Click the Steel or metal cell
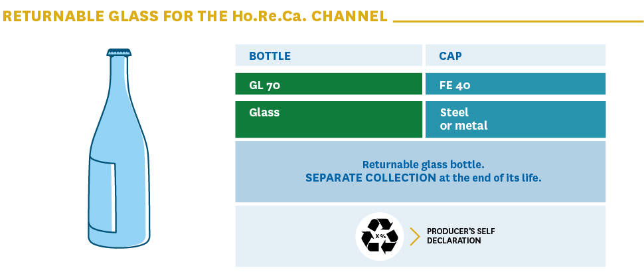644x278 pixels. coord(515,119)
